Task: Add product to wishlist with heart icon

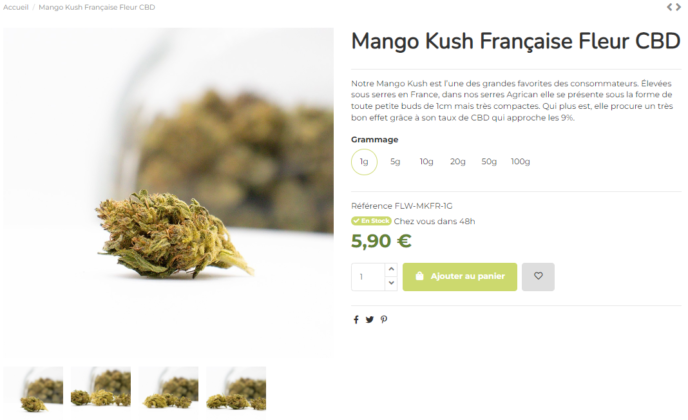Action: point(538,276)
